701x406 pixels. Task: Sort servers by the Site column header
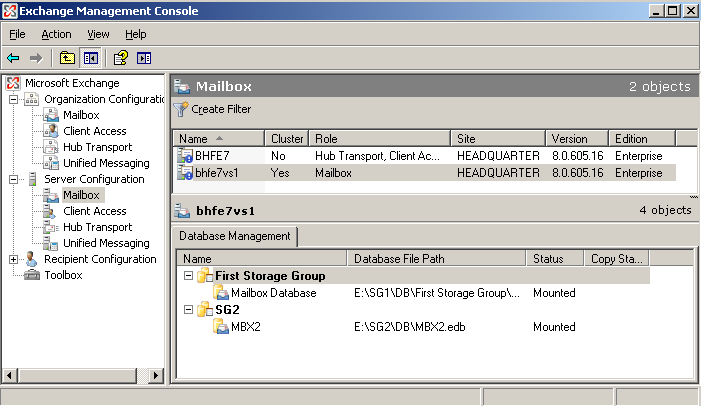click(x=498, y=139)
